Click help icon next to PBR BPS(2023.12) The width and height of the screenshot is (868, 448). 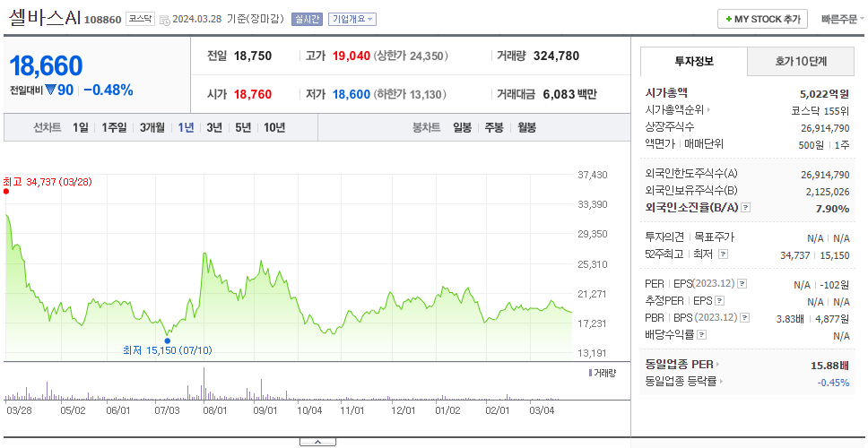coord(745,318)
